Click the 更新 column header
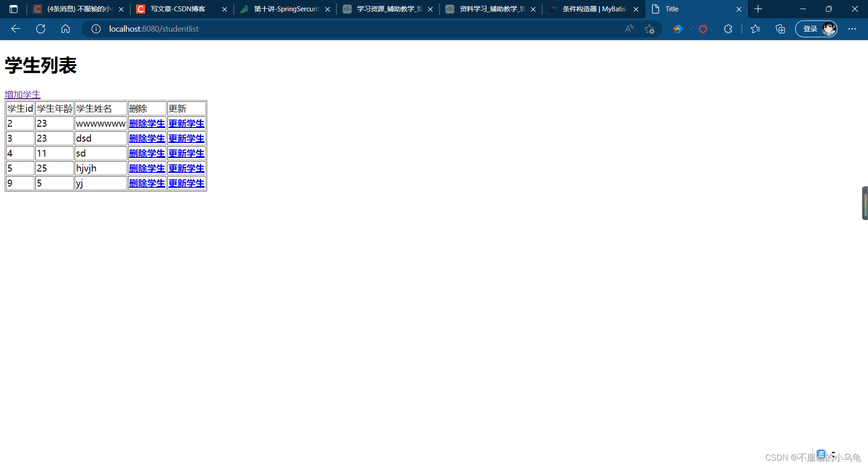This screenshot has height=466, width=868. (x=186, y=109)
